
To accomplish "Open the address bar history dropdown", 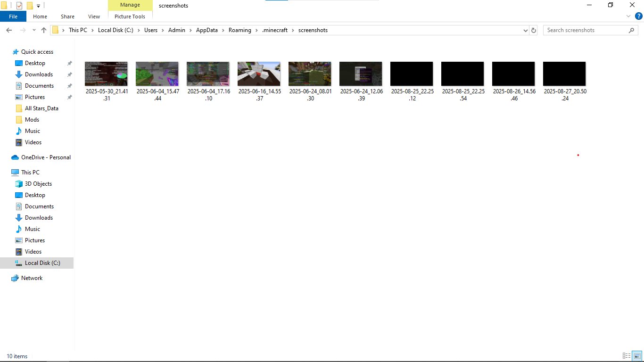I will click(x=526, y=30).
